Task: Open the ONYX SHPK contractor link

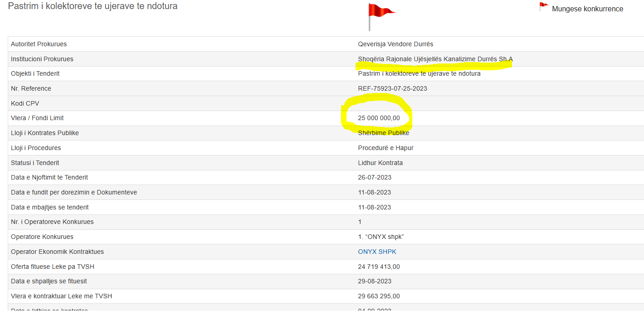Action: [377, 252]
